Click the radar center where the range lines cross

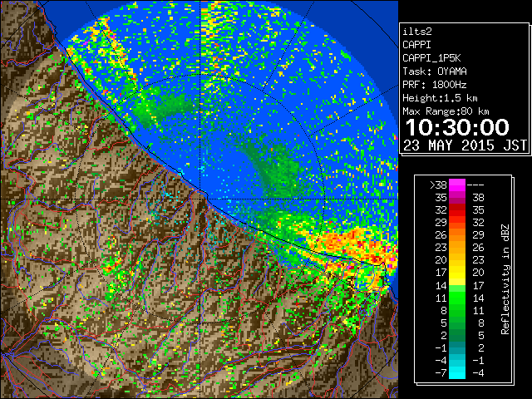(x=199, y=199)
